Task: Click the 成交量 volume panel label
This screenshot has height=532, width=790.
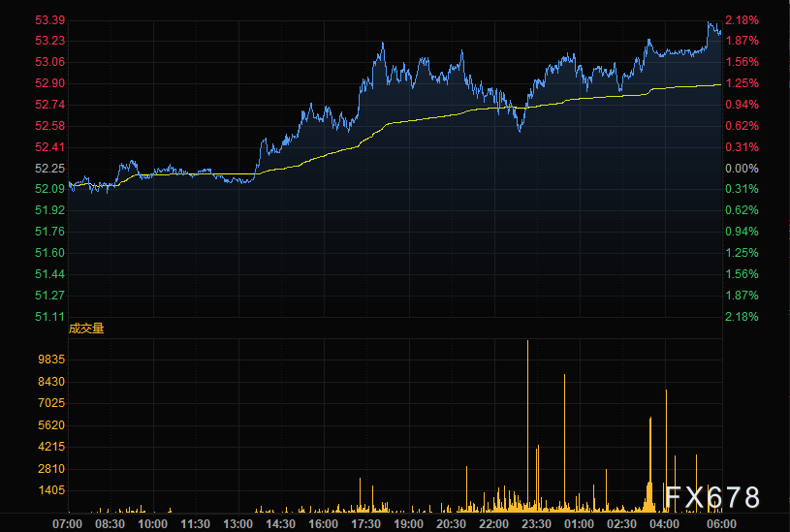Action: (85, 328)
